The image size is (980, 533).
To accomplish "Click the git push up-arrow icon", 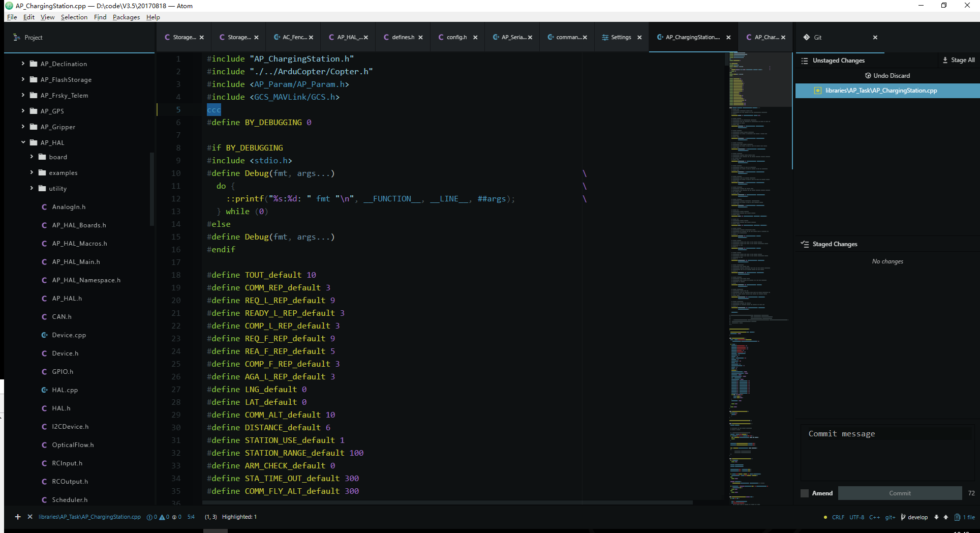I will click(x=945, y=517).
